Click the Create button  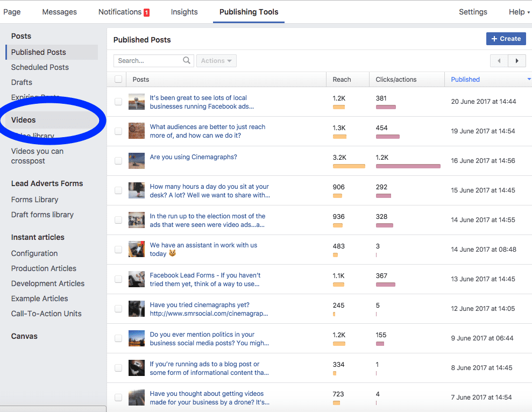(x=506, y=39)
